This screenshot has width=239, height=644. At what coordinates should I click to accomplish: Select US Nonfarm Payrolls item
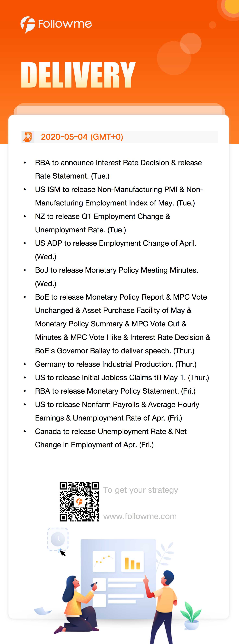click(117, 411)
